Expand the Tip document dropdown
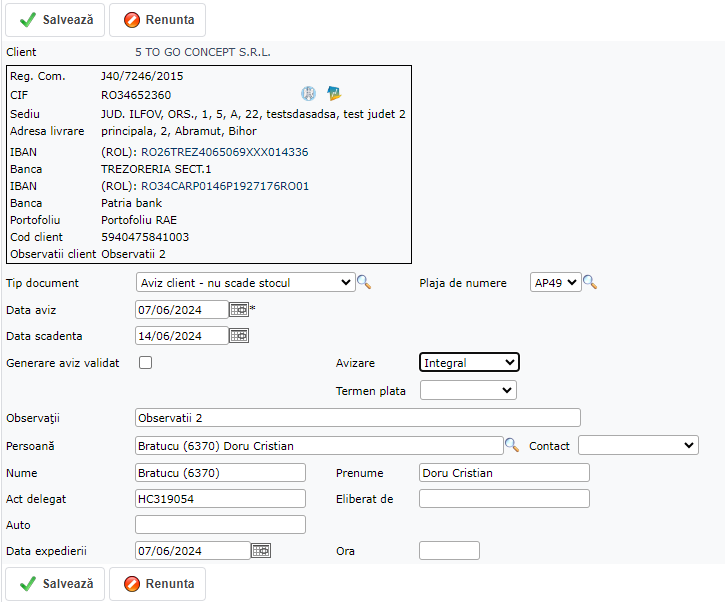 (245, 283)
